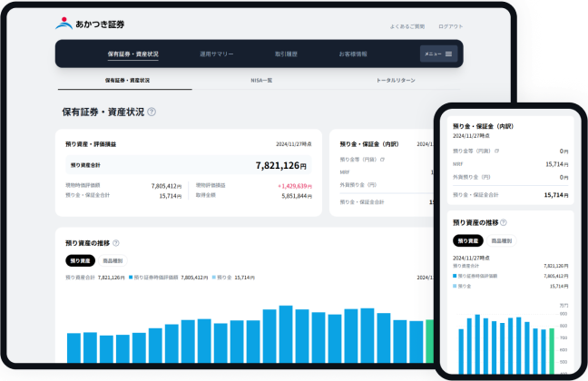This screenshot has height=381, width=588.
Task: Open 運用サマリー in navigation bar
Action: (216, 54)
